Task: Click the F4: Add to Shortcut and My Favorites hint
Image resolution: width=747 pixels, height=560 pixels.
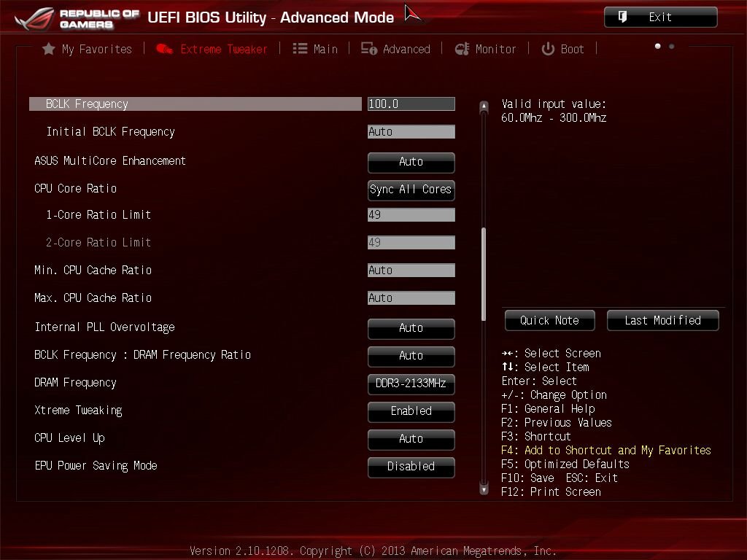Action: (606, 450)
